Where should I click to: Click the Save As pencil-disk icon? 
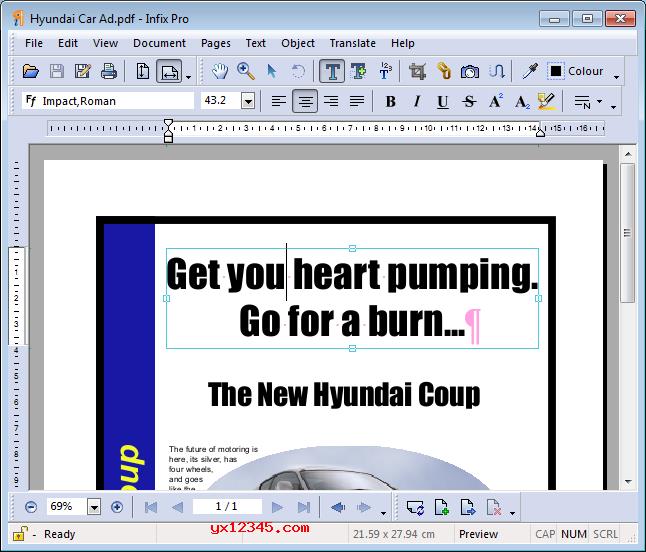83,71
